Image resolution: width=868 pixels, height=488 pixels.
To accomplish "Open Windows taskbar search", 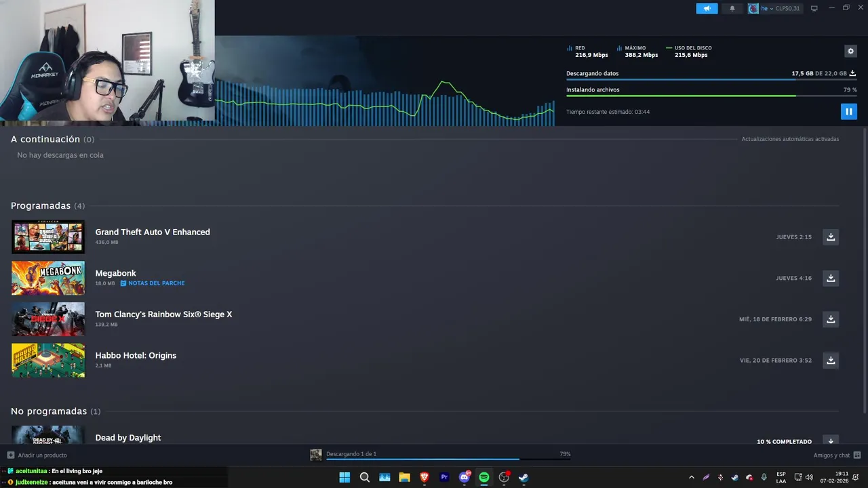I will coord(364,477).
